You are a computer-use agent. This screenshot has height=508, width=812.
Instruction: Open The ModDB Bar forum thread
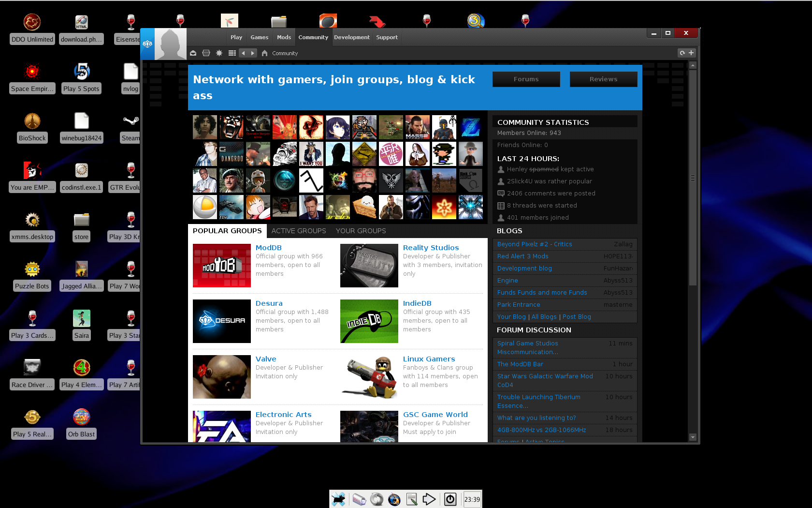(x=520, y=364)
